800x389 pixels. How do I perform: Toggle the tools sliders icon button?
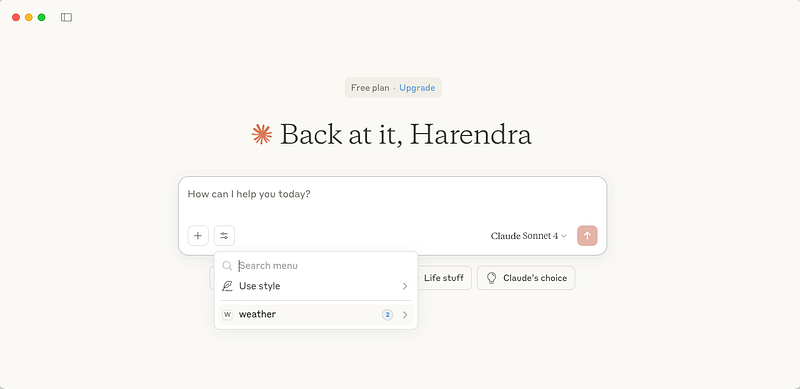(224, 236)
